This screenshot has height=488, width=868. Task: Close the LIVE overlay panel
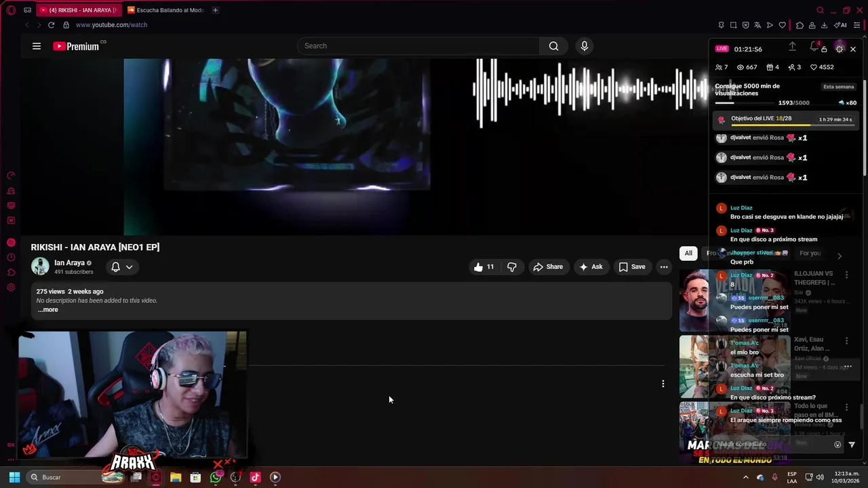tap(853, 49)
